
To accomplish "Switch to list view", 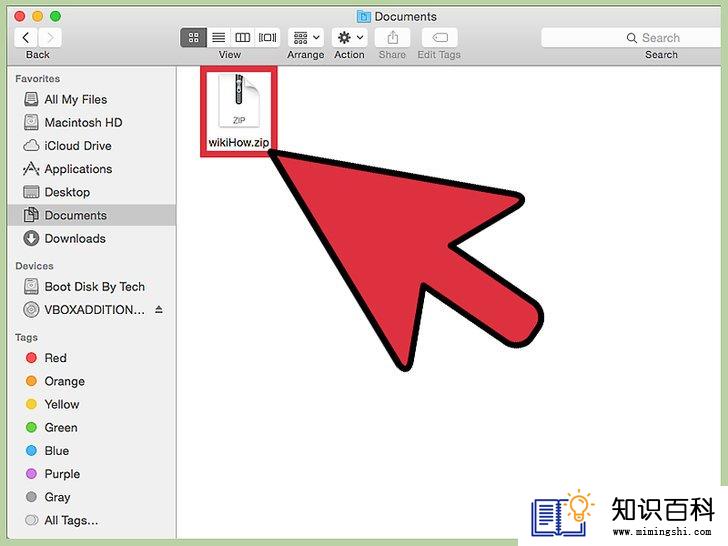I will click(219, 38).
